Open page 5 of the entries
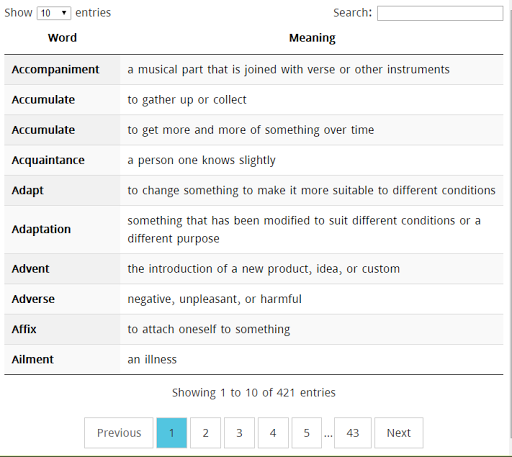This screenshot has height=457, width=512. pos(307,433)
